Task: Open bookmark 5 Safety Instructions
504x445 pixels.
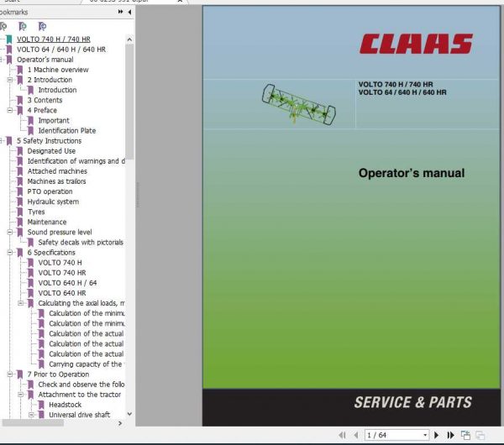Action: coord(49,141)
